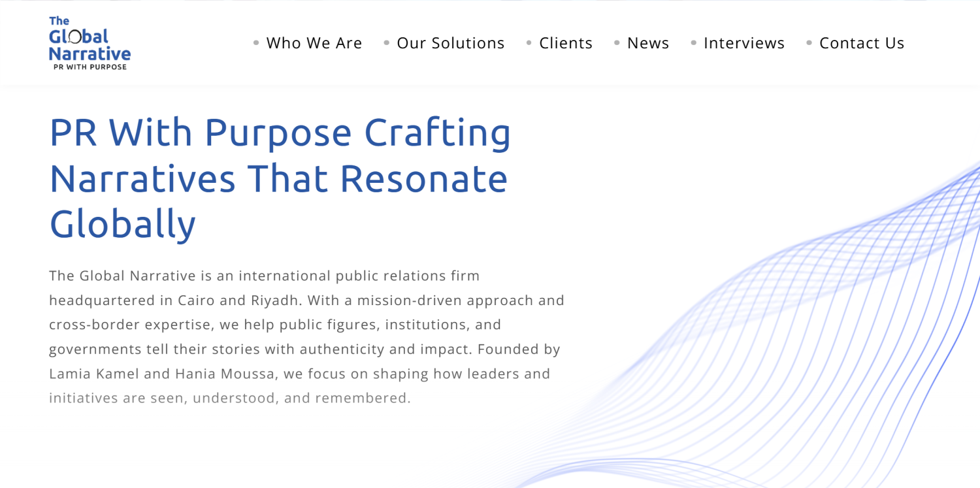Click the word Globally in the headline
Image resolution: width=980 pixels, height=488 pixels.
[x=123, y=224]
